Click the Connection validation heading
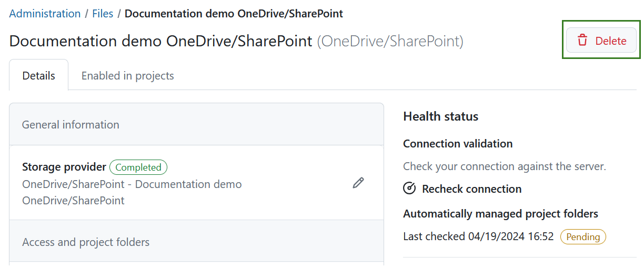 click(458, 144)
